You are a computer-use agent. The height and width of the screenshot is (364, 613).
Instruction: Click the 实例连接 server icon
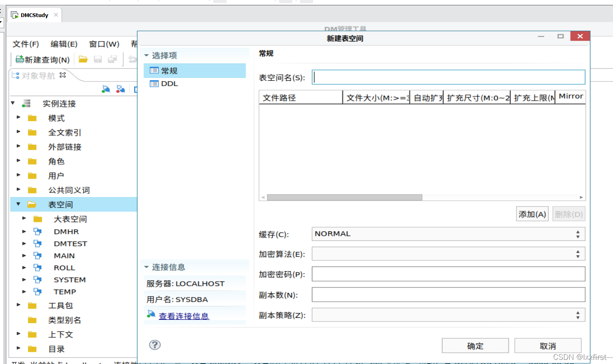[x=26, y=104]
